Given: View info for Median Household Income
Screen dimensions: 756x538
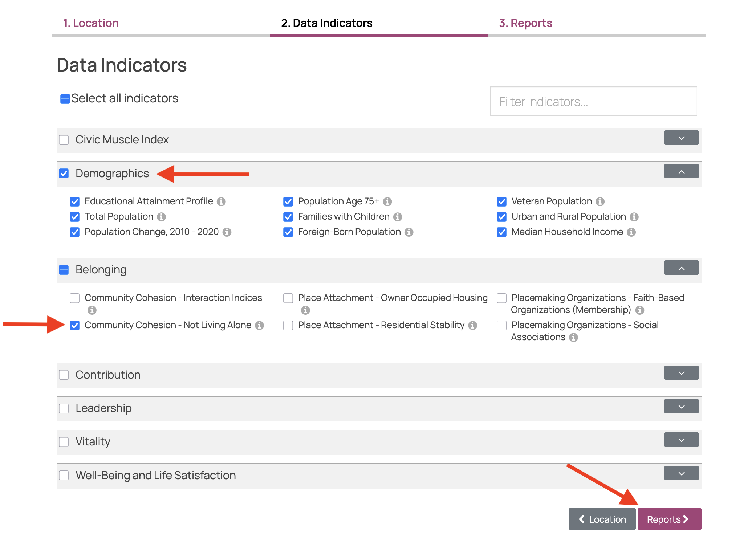Looking at the screenshot, I should tap(632, 232).
